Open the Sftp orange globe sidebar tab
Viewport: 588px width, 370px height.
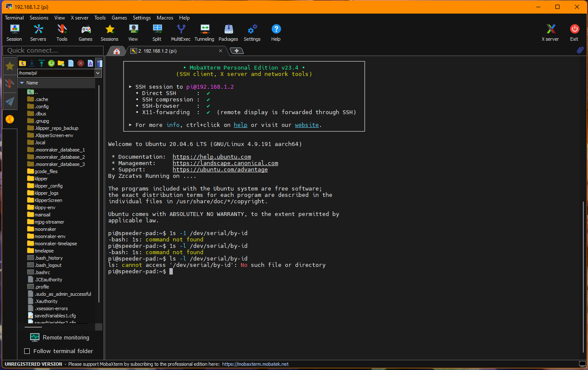pyautogui.click(x=10, y=119)
